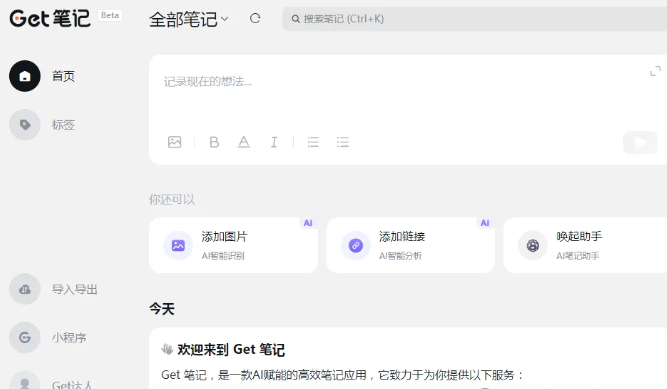Select the 首页 menu label

63,76
